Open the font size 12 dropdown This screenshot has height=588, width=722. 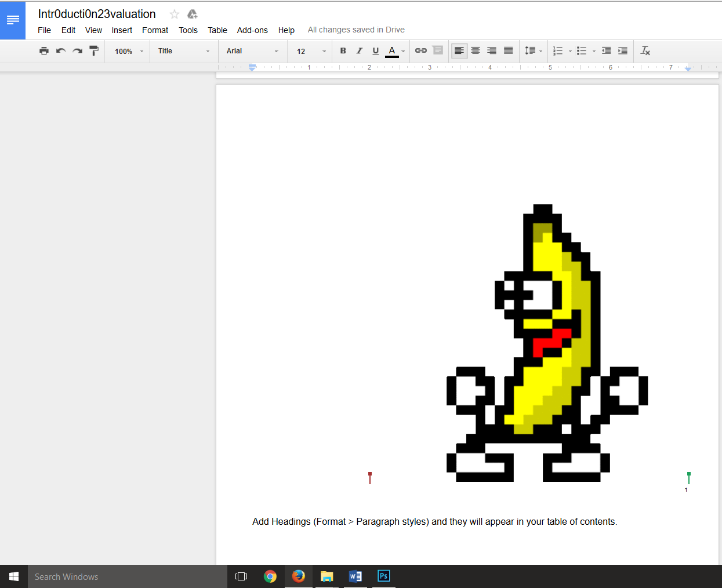311,52
